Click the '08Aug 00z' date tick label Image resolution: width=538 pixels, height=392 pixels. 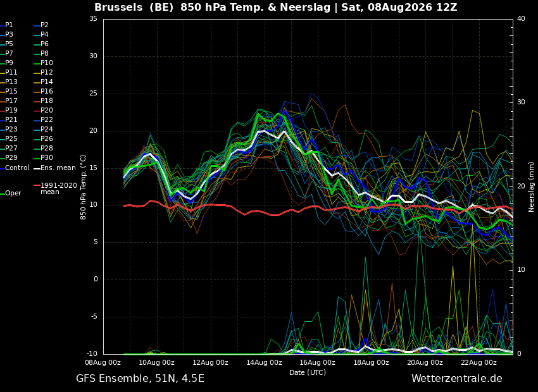(x=104, y=362)
